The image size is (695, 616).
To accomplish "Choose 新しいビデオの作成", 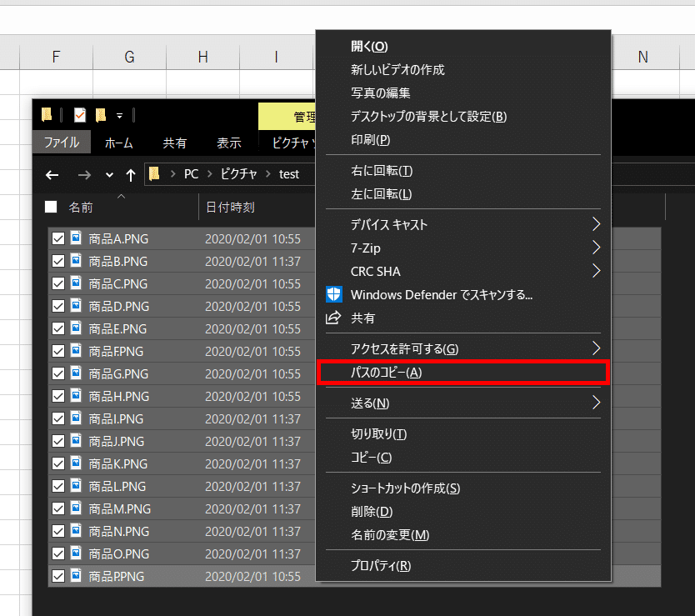I will point(463,70).
